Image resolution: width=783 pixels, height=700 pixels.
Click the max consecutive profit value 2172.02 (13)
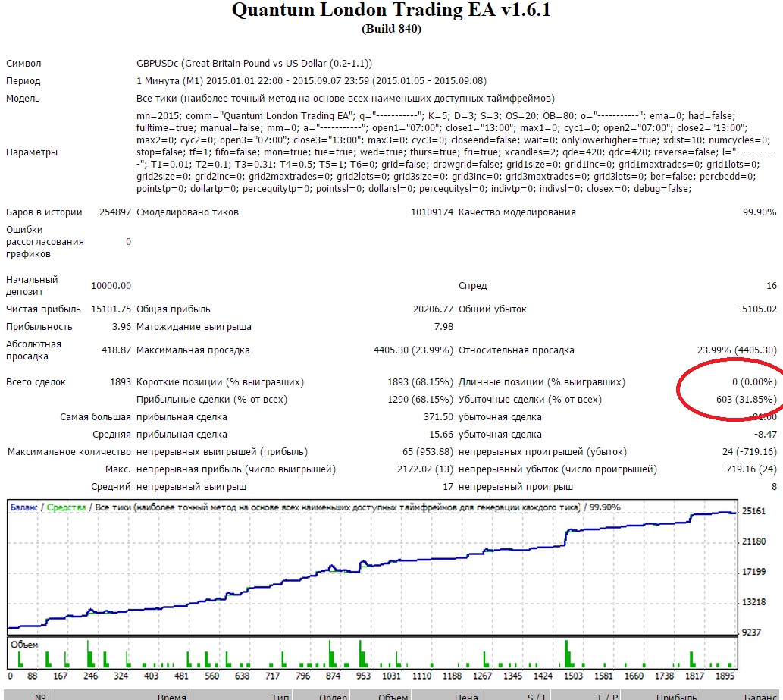425,469
